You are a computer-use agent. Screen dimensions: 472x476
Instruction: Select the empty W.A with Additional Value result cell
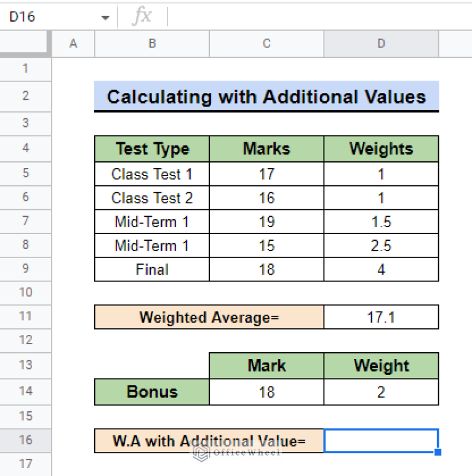point(381,440)
